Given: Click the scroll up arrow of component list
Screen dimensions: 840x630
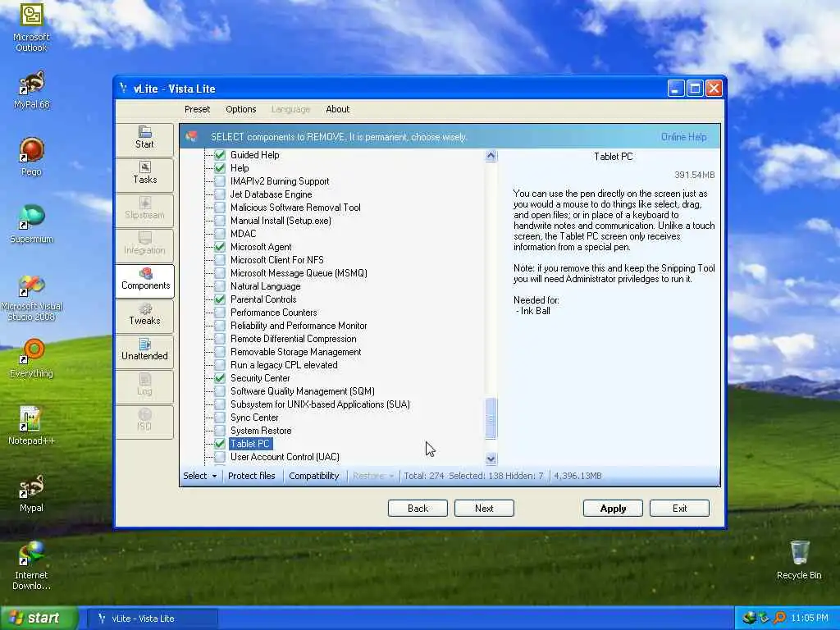Looking at the screenshot, I should 491,156.
